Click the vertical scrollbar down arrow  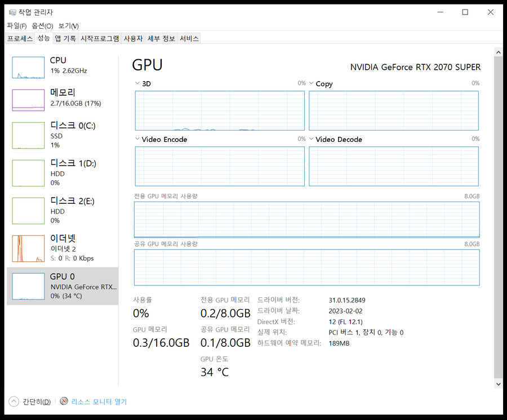tap(499, 383)
